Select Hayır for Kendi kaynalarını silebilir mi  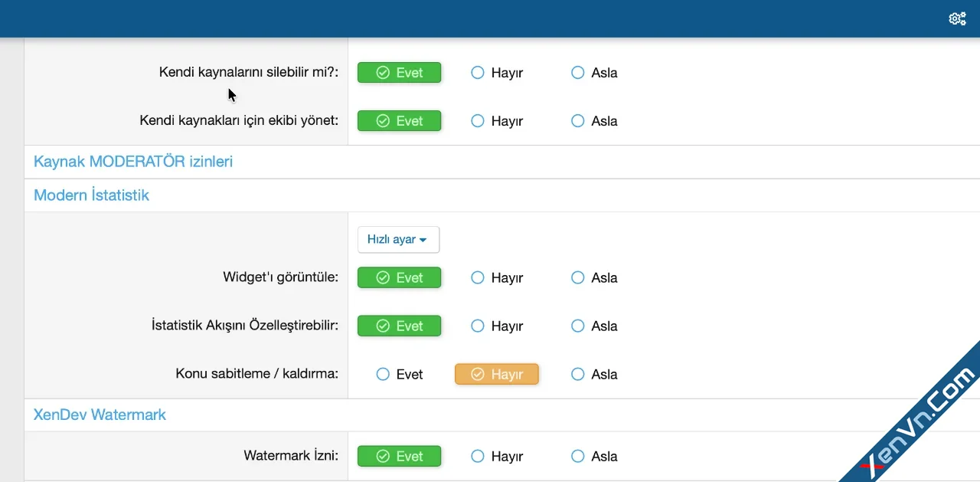click(x=478, y=73)
